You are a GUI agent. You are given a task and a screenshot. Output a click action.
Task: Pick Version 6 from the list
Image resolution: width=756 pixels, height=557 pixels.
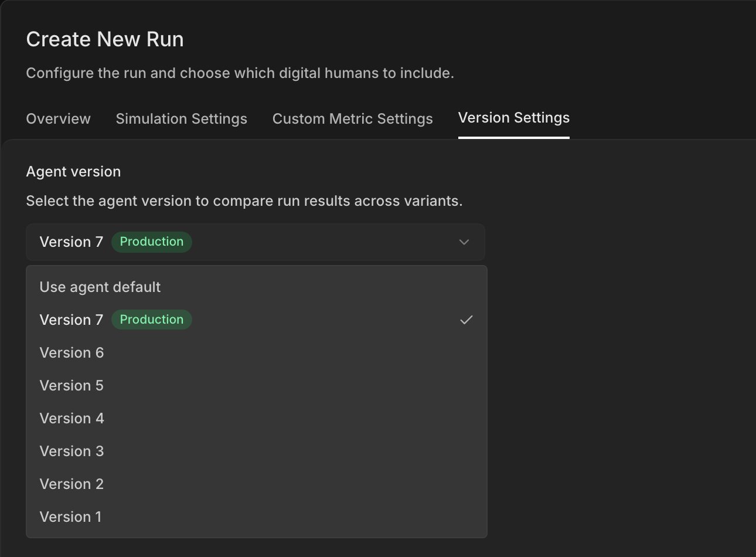(257, 353)
